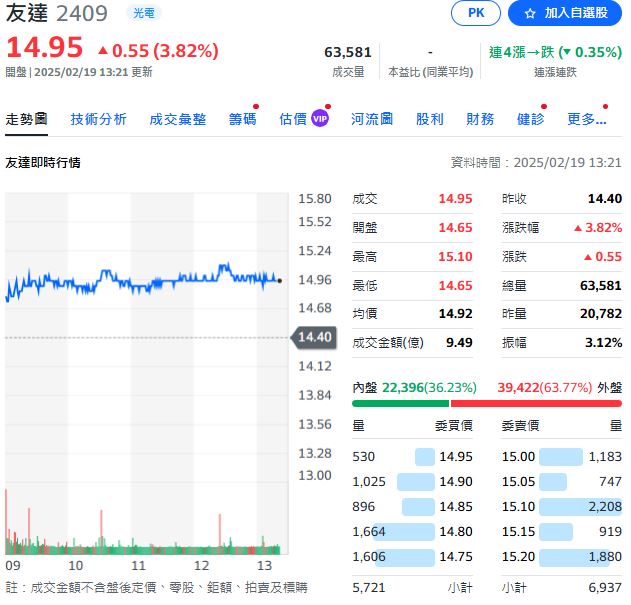
Task: Click the 友達 2409 stock title
Action: 57,13
